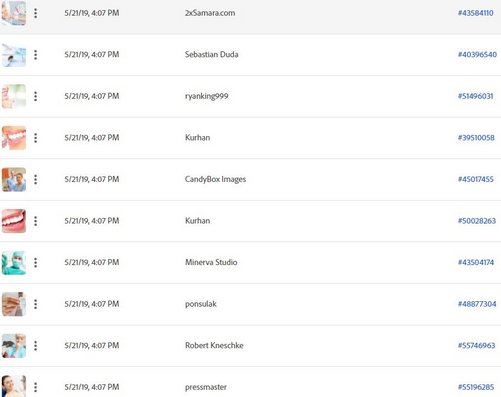Screen dimensions: 501x397
Task: Open three-dot menu for ponsulak row
Action: click(x=35, y=304)
